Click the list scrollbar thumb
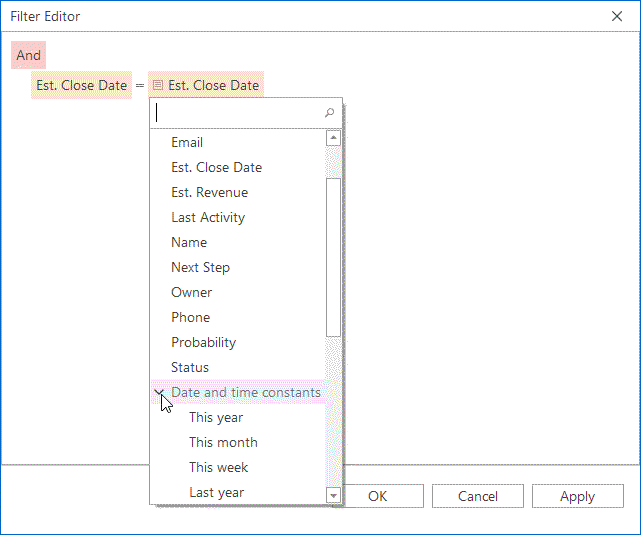641x535 pixels. 334,257
